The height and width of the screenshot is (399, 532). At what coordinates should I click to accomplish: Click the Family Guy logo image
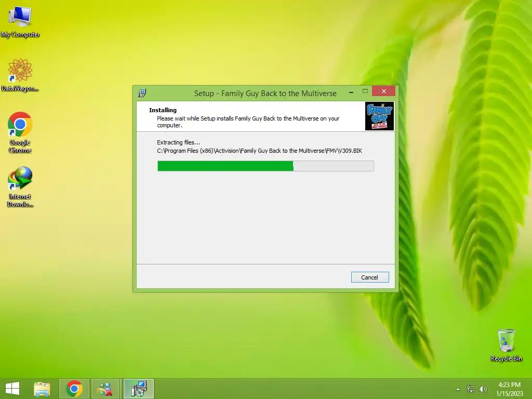[379, 116]
